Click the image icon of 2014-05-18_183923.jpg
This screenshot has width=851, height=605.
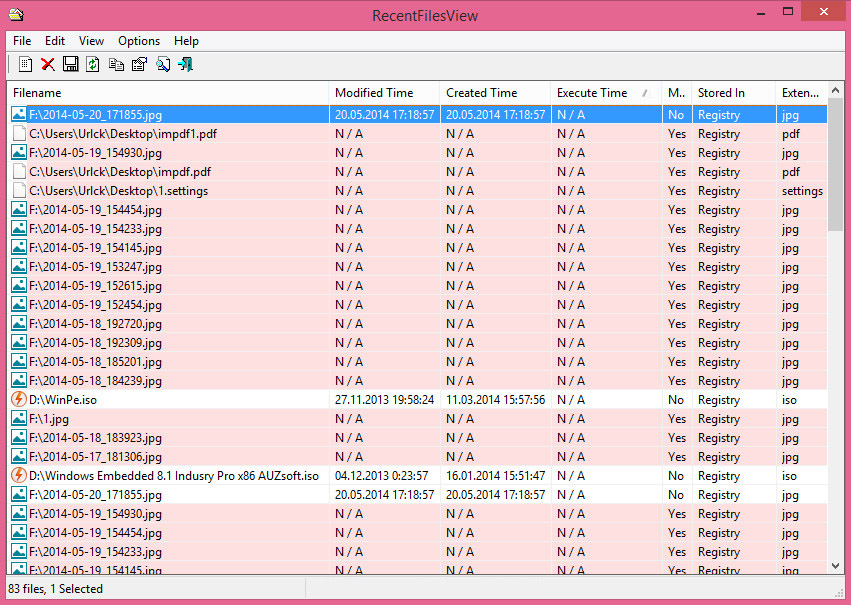point(18,437)
